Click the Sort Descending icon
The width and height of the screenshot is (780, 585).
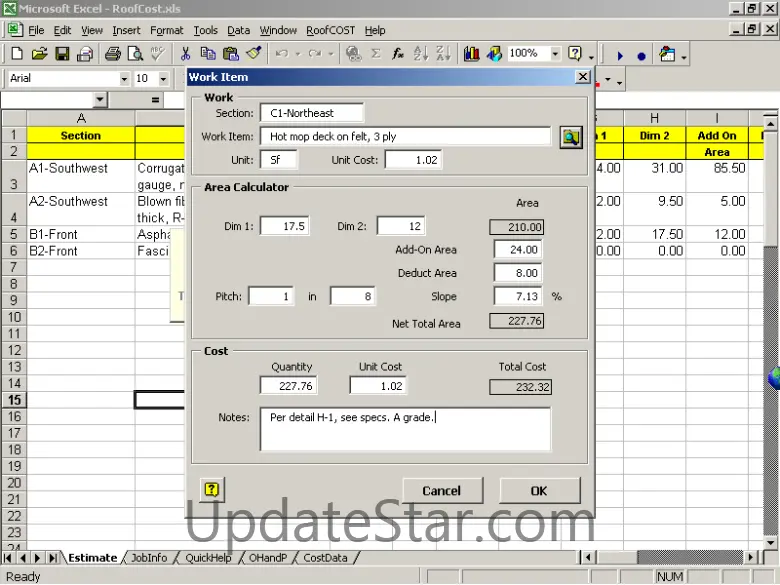[x=443, y=54]
